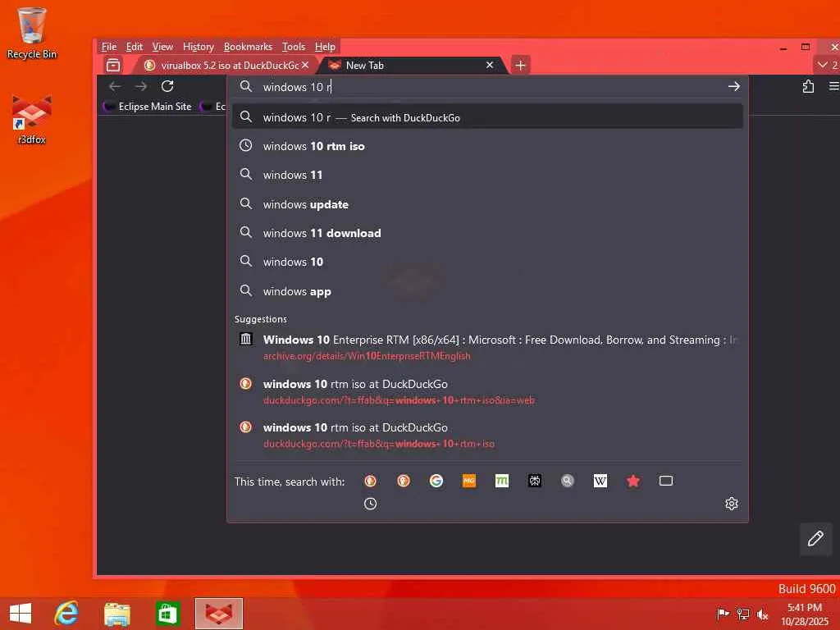Select the Recycle Bin desktop icon
The height and width of the screenshot is (630, 840).
[x=32, y=33]
